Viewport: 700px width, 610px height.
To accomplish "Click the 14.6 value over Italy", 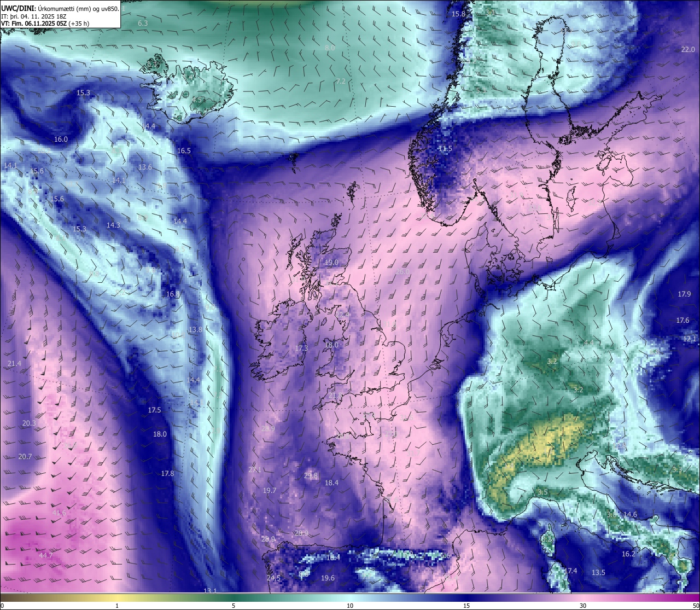I will point(630,514).
